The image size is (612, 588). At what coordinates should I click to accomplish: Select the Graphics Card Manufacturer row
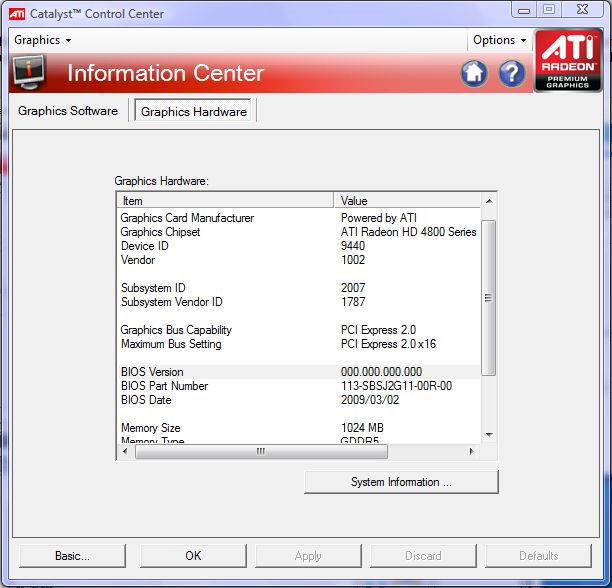(x=299, y=218)
